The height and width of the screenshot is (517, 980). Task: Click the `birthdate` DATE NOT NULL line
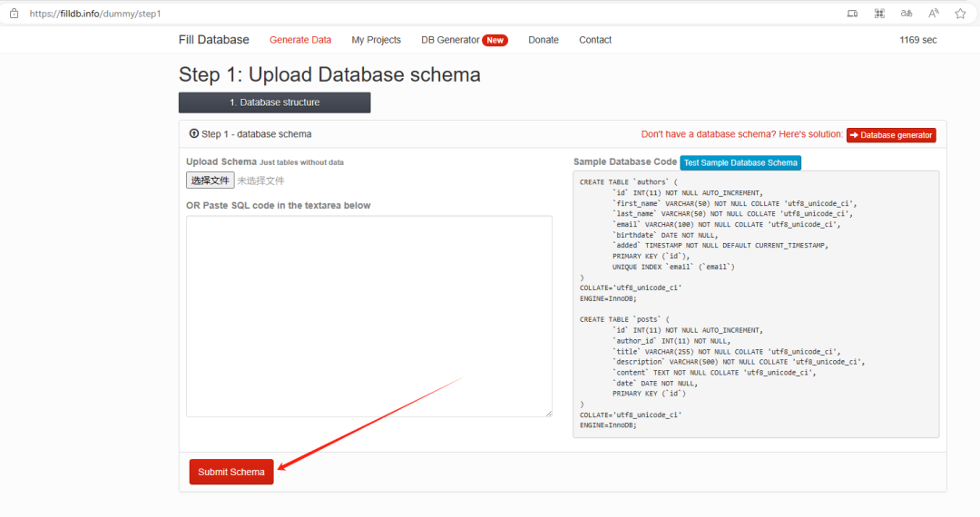point(665,236)
